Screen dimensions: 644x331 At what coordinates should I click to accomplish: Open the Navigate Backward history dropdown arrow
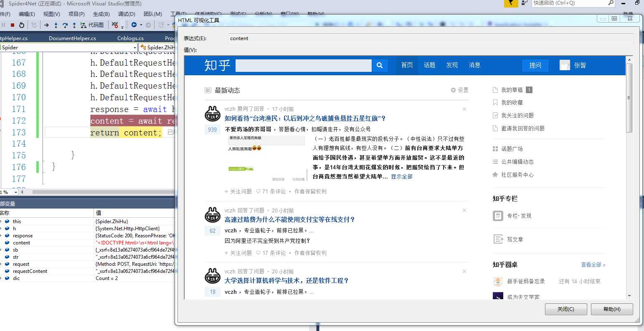coord(141,25)
